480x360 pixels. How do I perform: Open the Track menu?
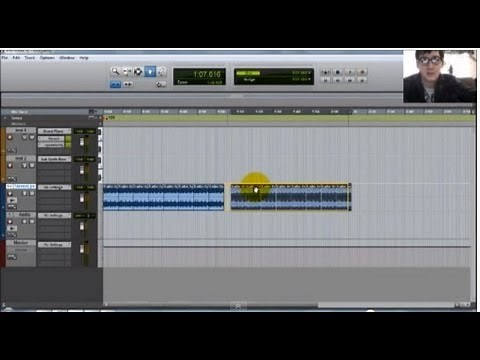click(30, 58)
